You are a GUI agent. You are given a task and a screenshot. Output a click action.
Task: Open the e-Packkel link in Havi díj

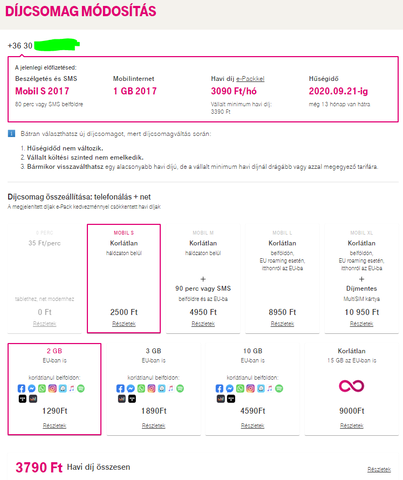250,79
